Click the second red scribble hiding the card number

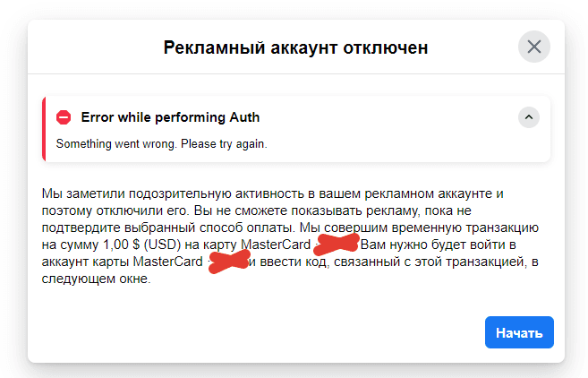(229, 262)
